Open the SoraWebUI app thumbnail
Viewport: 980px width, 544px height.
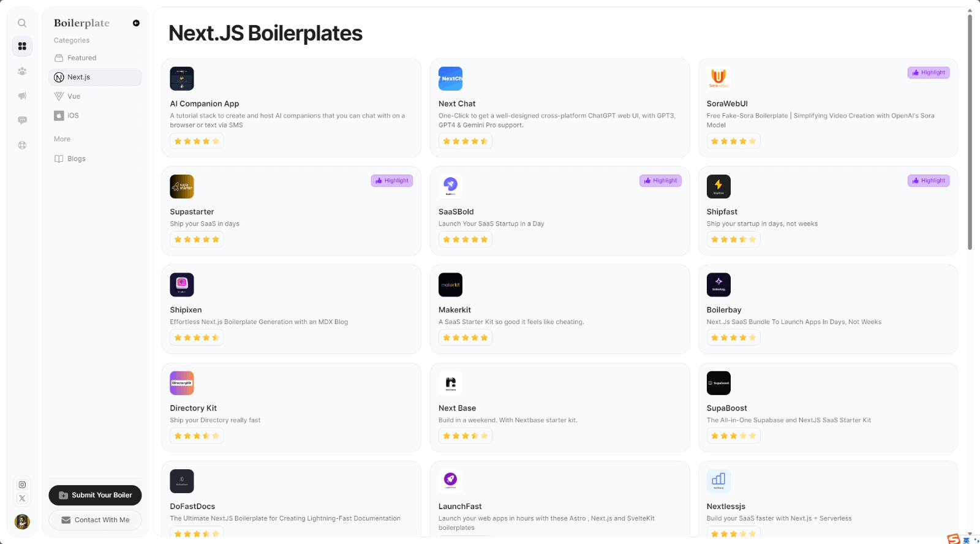718,78
